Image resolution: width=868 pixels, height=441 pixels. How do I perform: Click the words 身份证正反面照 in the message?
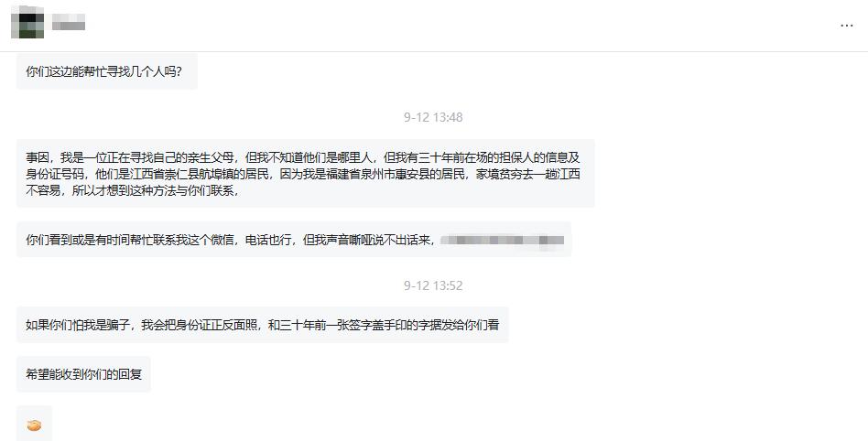click(x=217, y=325)
